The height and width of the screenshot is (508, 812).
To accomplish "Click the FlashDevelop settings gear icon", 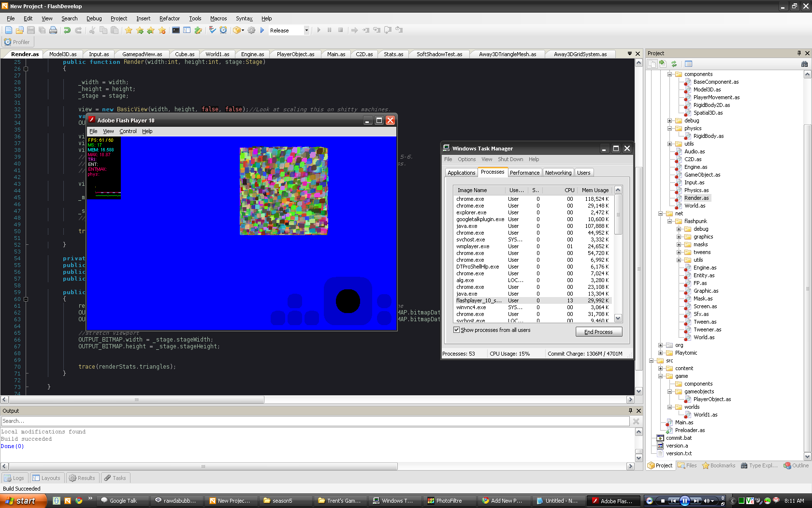I will (251, 30).
